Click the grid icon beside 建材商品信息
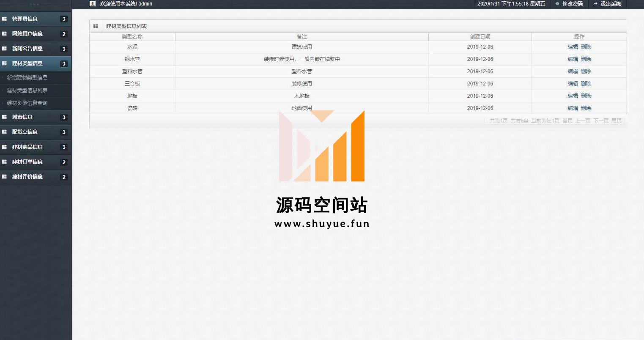This screenshot has width=644, height=340. (5, 147)
